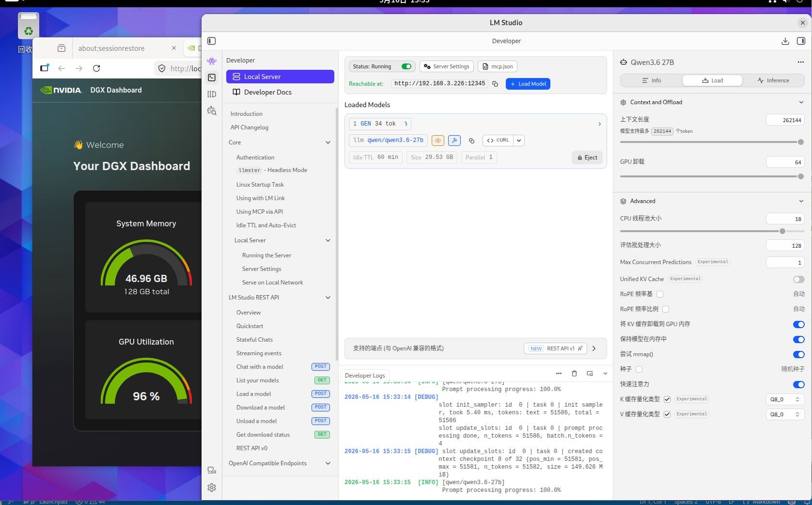The height and width of the screenshot is (505, 812).
Task: Copy the server address with the copy icon
Action: (495, 84)
